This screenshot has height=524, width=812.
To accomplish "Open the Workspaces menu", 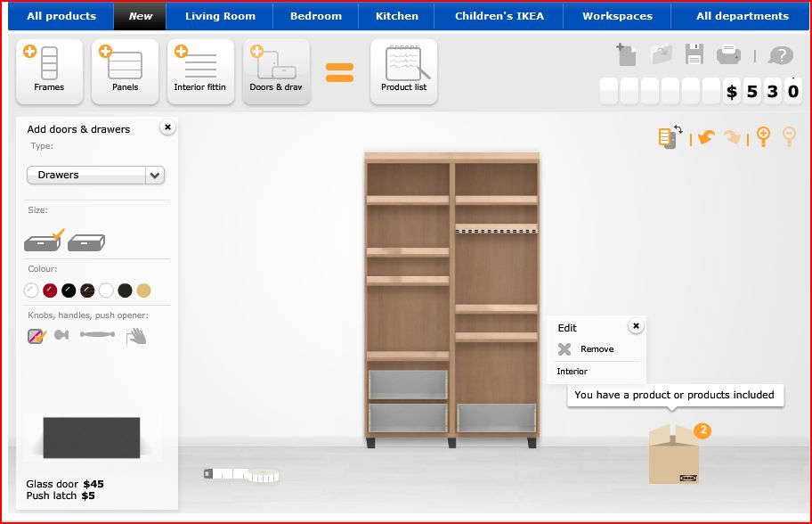I will (x=617, y=16).
